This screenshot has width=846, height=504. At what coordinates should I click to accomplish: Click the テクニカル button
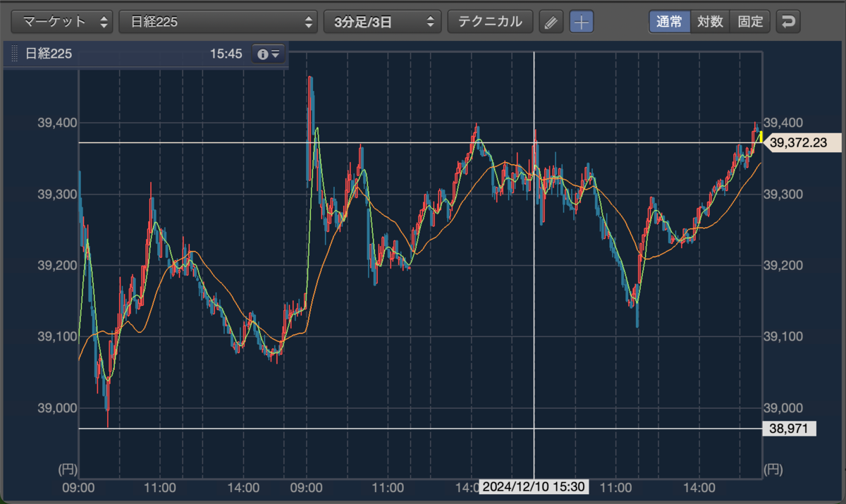pyautogui.click(x=490, y=21)
